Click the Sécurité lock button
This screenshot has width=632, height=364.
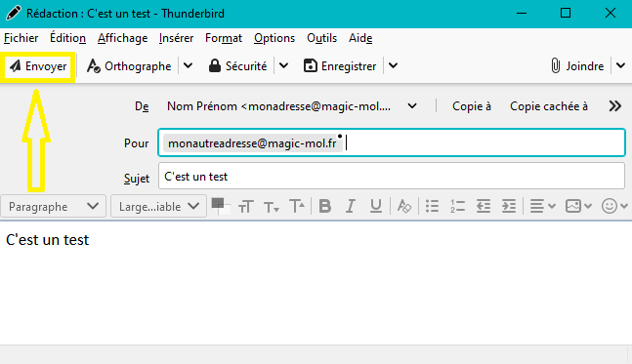coord(237,66)
